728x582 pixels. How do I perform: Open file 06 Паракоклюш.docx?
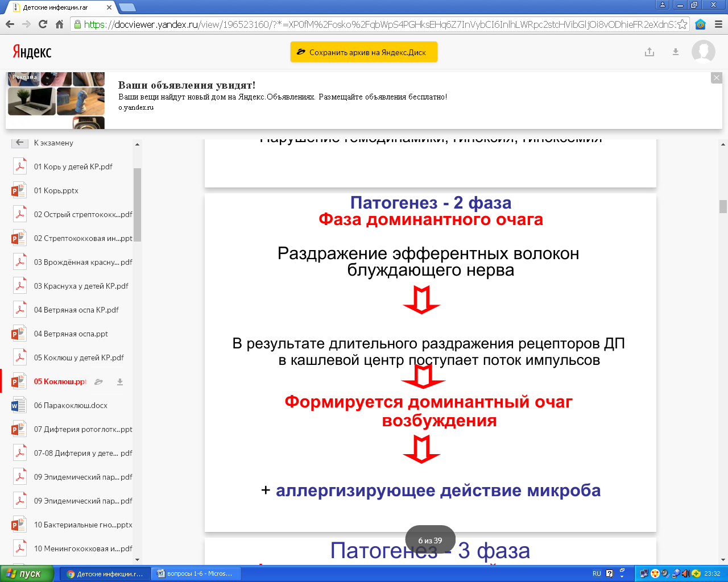pyautogui.click(x=71, y=405)
